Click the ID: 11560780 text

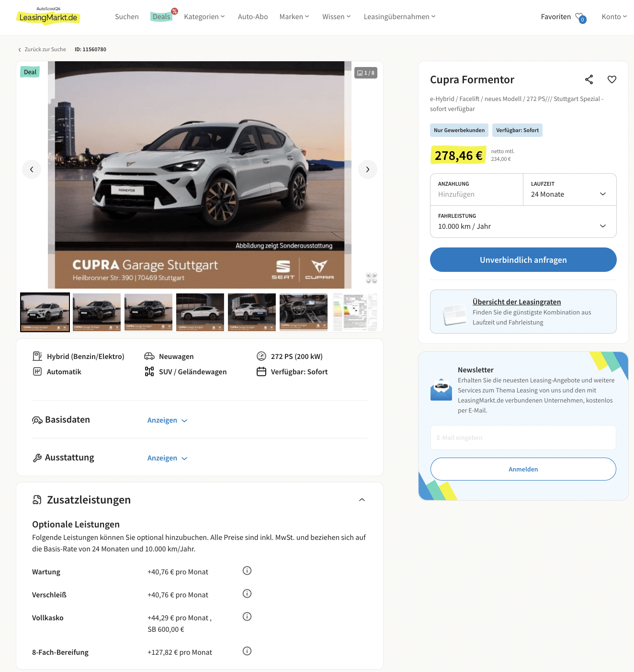click(91, 49)
